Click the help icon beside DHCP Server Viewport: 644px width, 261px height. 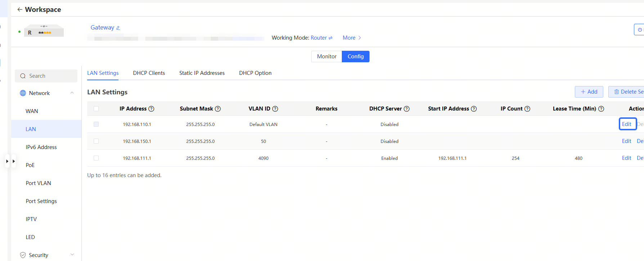(406, 109)
